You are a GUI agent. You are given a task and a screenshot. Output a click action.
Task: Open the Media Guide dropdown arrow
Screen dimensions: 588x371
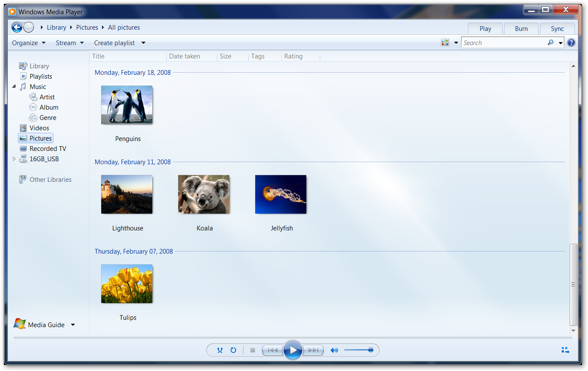[x=73, y=325]
